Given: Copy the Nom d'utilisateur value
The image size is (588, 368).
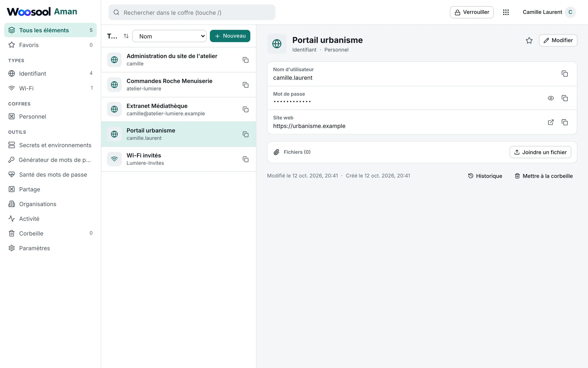Looking at the screenshot, I should coord(564,74).
